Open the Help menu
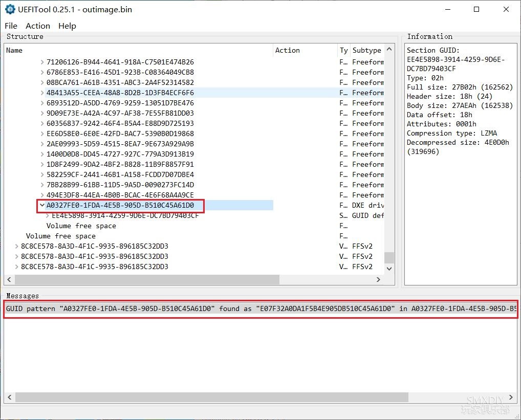 [x=67, y=26]
